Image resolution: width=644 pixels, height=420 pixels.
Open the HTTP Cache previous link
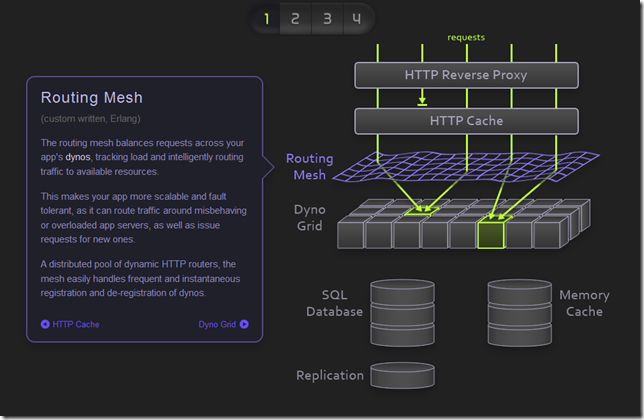coord(75,324)
